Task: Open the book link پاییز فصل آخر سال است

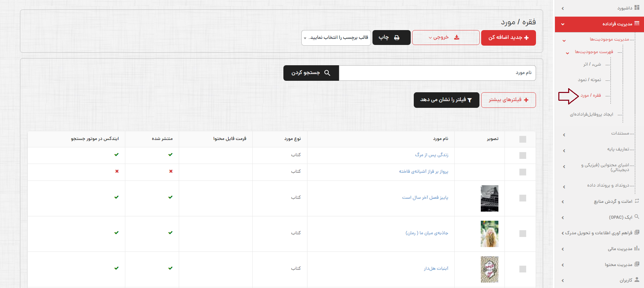Action: click(x=425, y=197)
